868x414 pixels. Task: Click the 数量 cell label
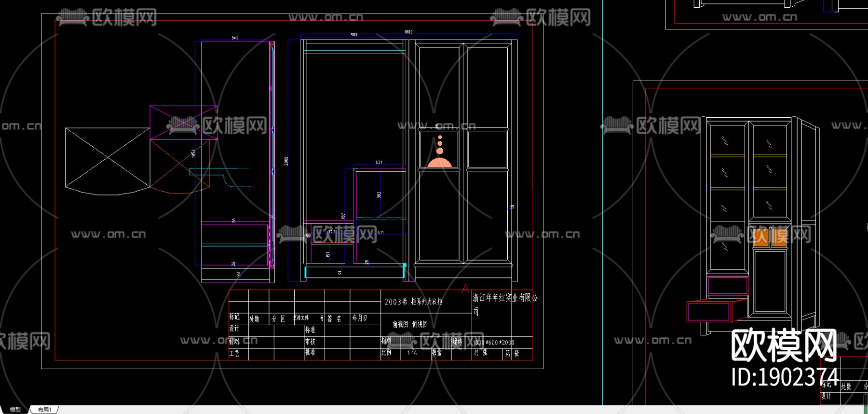coord(437,353)
